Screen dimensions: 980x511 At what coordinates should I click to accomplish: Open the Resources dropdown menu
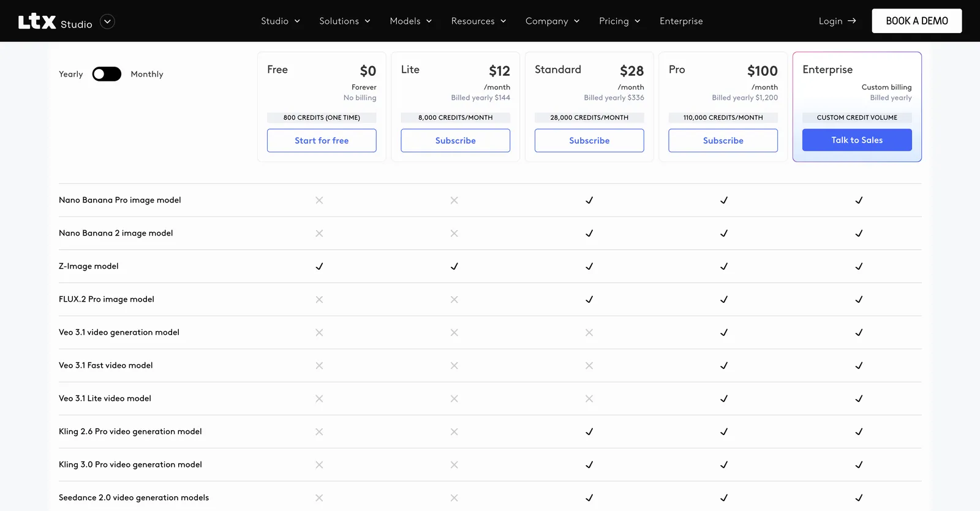click(479, 21)
